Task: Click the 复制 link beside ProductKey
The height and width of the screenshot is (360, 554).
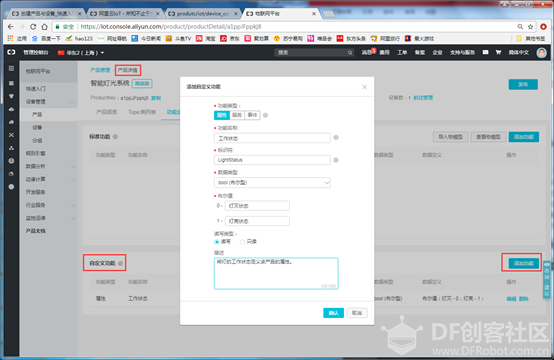Action: [156, 98]
